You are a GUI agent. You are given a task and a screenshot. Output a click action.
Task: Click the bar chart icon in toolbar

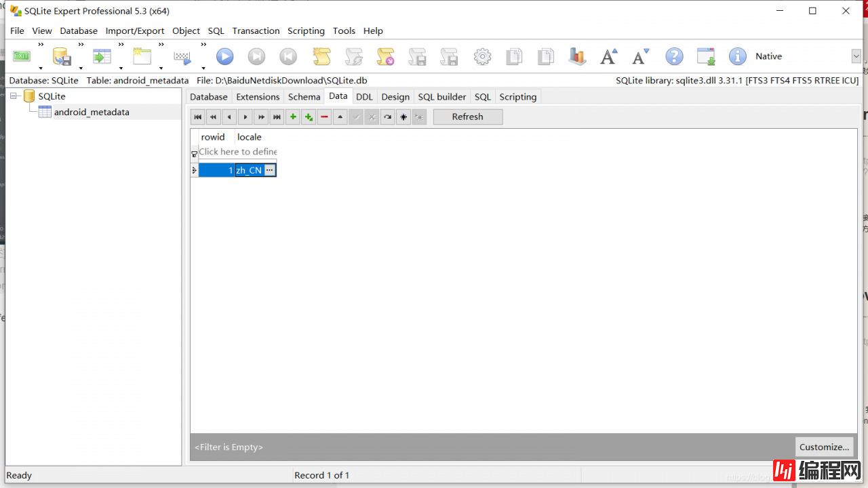pyautogui.click(x=577, y=56)
